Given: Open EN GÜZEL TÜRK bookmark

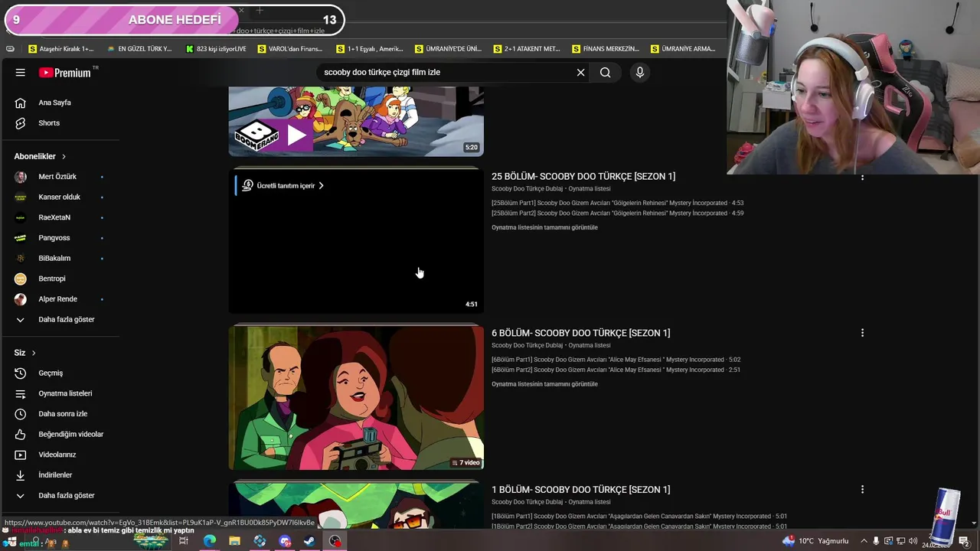Looking at the screenshot, I should [x=139, y=49].
